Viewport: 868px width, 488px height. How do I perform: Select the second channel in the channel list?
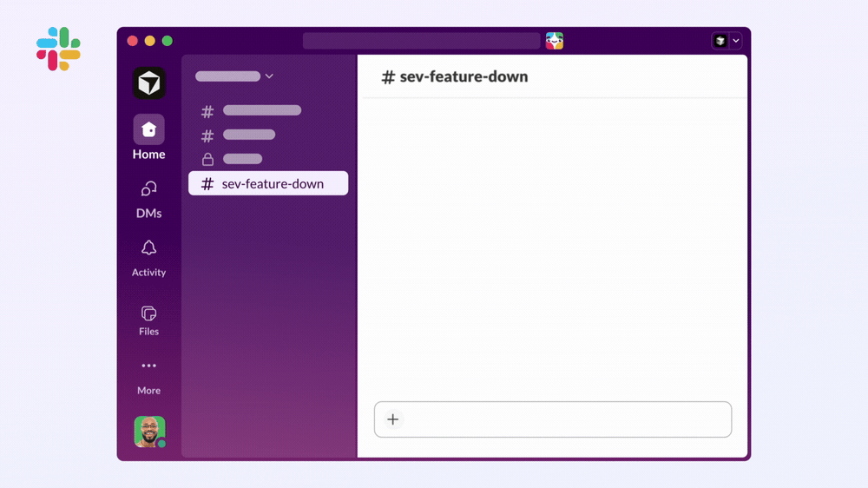(x=248, y=135)
